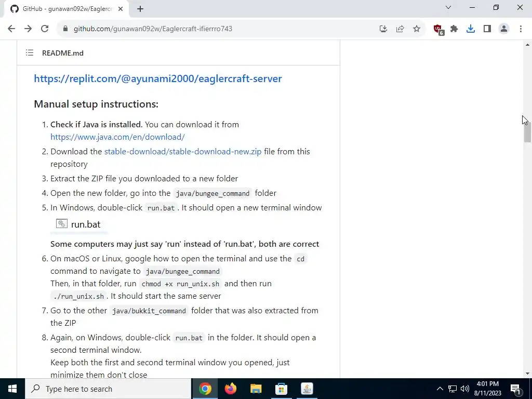The height and width of the screenshot is (399, 532).
Task: Open the Extensions puzzle menu
Action: click(x=454, y=29)
